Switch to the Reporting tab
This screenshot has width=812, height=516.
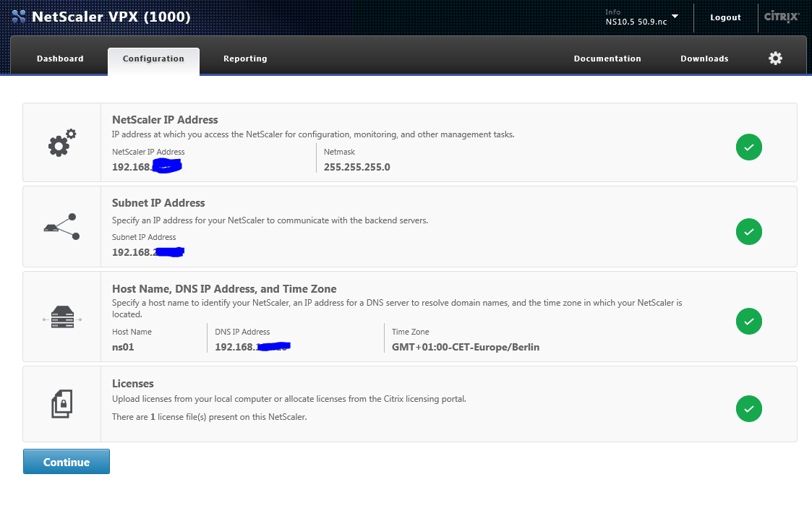pyautogui.click(x=245, y=59)
